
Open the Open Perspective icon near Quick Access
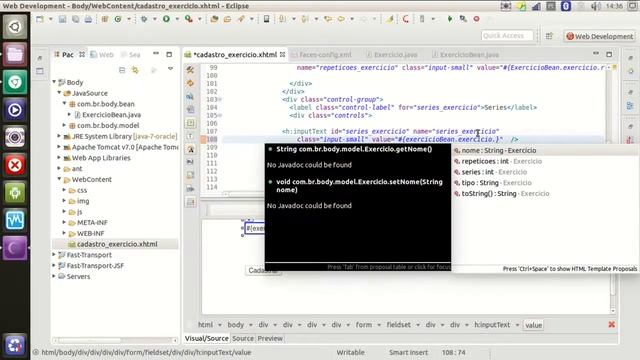click(x=549, y=36)
